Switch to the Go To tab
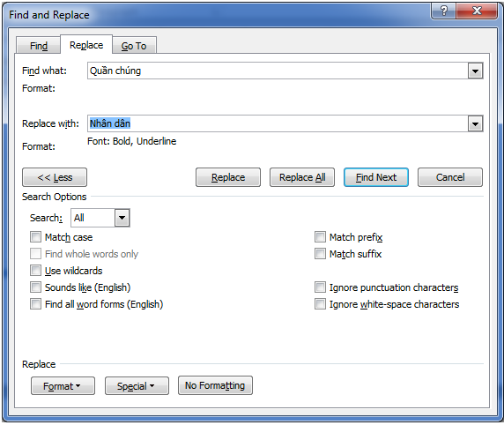Viewport: 504px width, 425px height. (134, 46)
